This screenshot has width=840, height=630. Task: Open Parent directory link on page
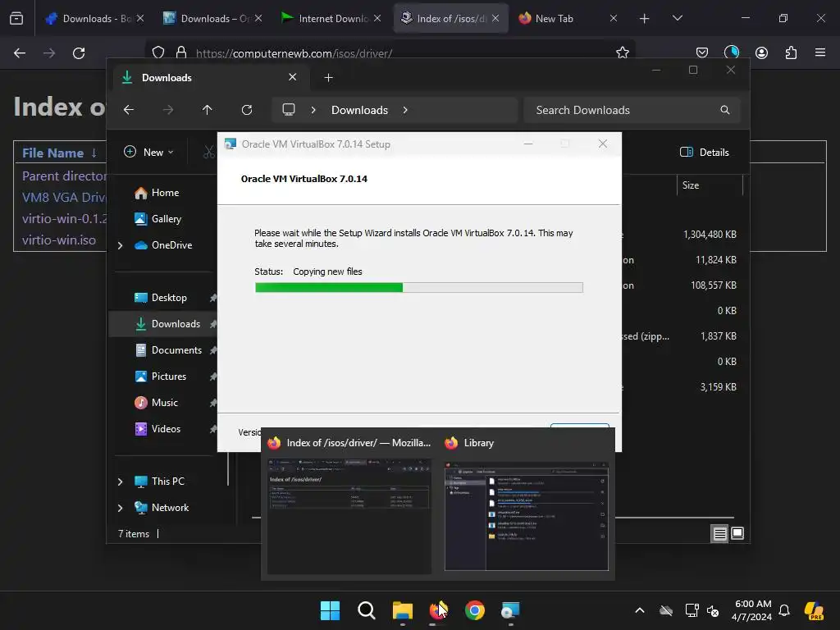click(x=64, y=176)
